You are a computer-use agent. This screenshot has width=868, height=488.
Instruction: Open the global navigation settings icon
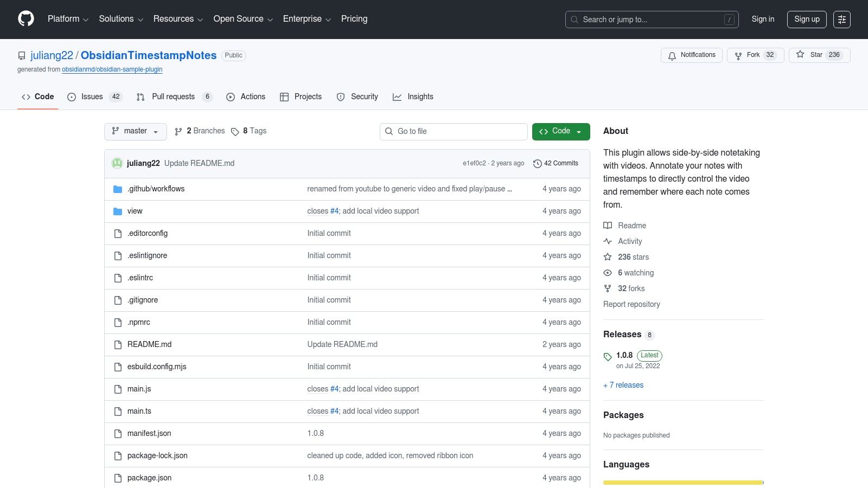click(841, 20)
